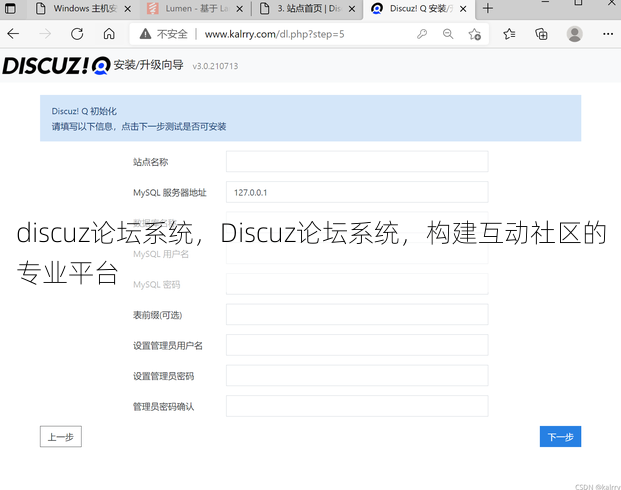Click the version text v3.0.210713
This screenshot has width=621, height=490.
pyautogui.click(x=215, y=66)
